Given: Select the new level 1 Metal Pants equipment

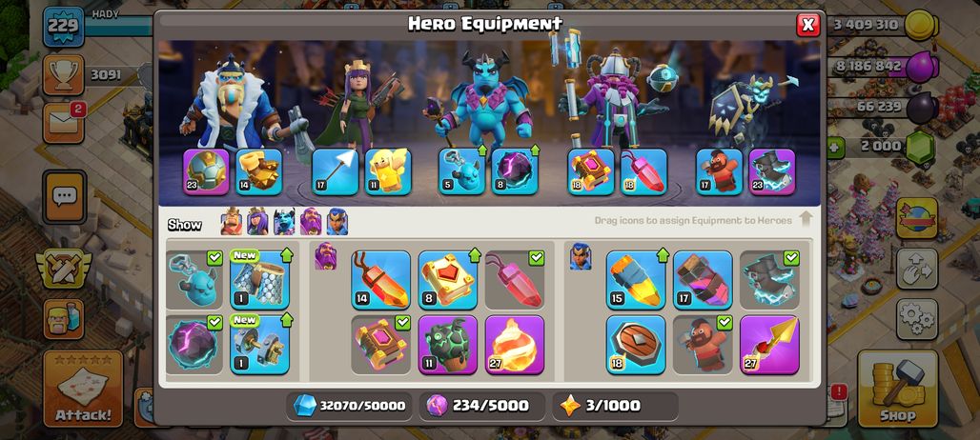Looking at the screenshot, I should 259,280.
